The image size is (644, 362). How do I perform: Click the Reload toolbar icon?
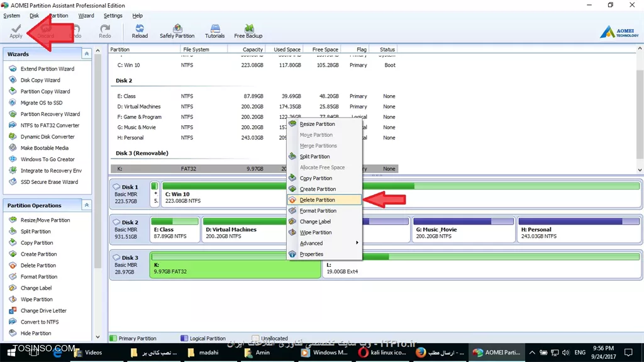[x=140, y=31]
